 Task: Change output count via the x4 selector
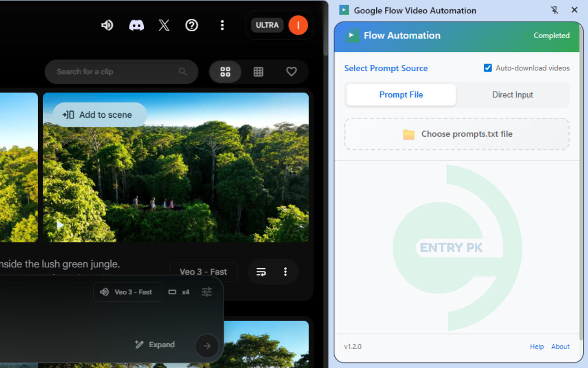coord(179,292)
